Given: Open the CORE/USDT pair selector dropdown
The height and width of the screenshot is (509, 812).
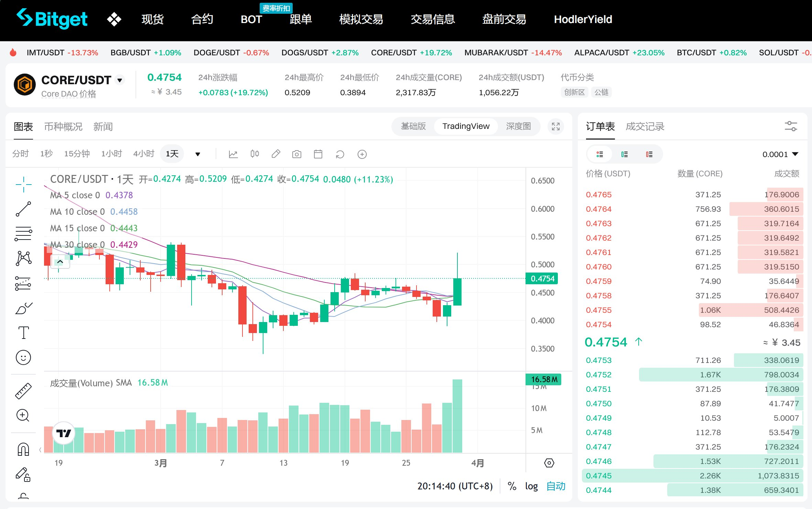Looking at the screenshot, I should pyautogui.click(x=120, y=80).
